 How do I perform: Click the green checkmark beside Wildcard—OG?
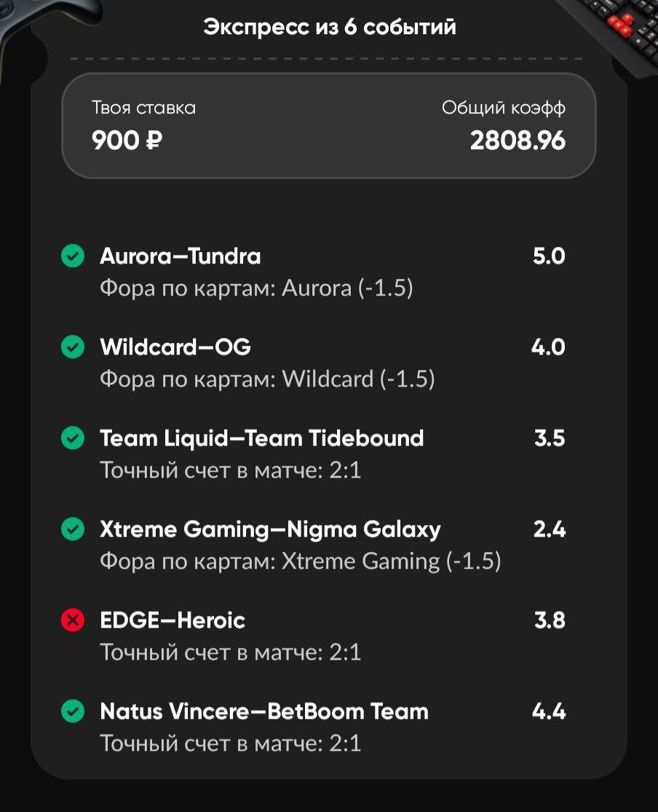(72, 347)
